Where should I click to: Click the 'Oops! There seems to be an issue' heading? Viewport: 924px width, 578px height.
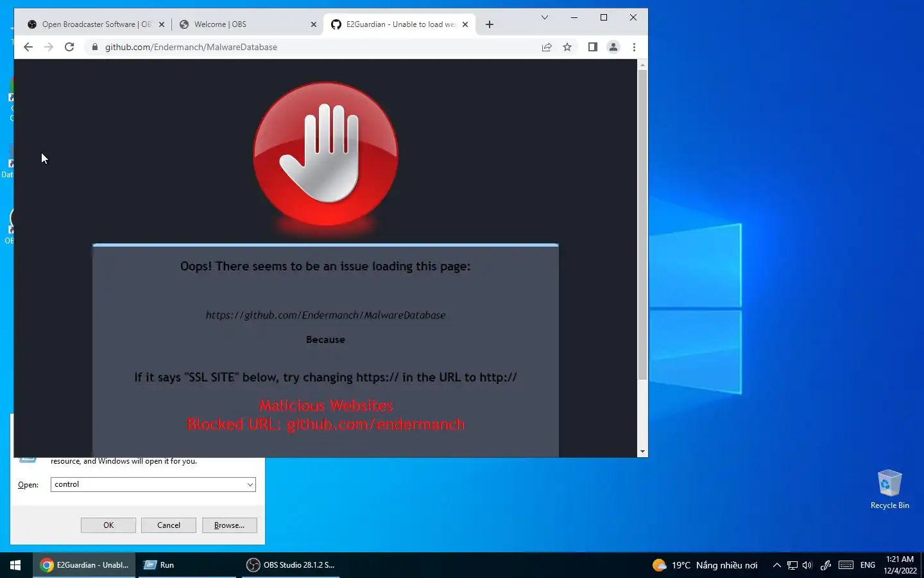click(x=325, y=266)
